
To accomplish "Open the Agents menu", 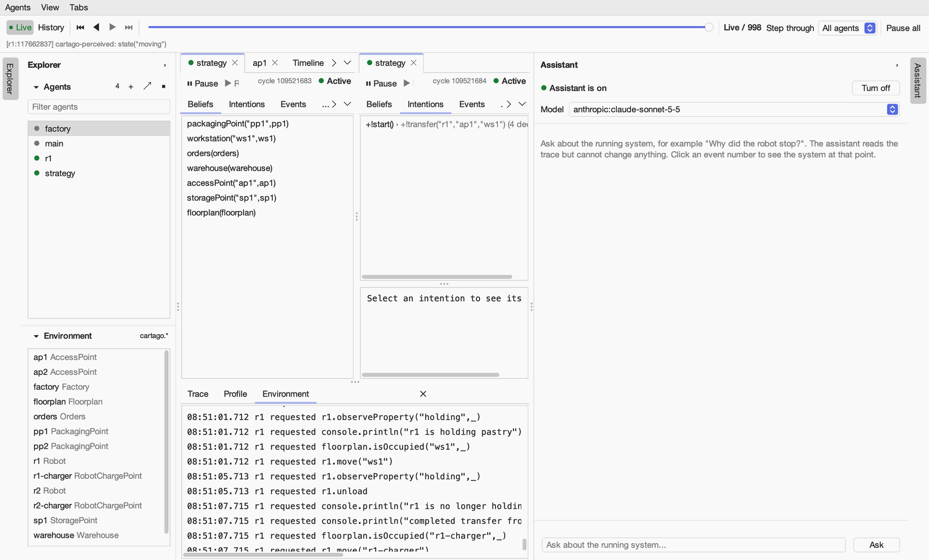I will click(18, 7).
